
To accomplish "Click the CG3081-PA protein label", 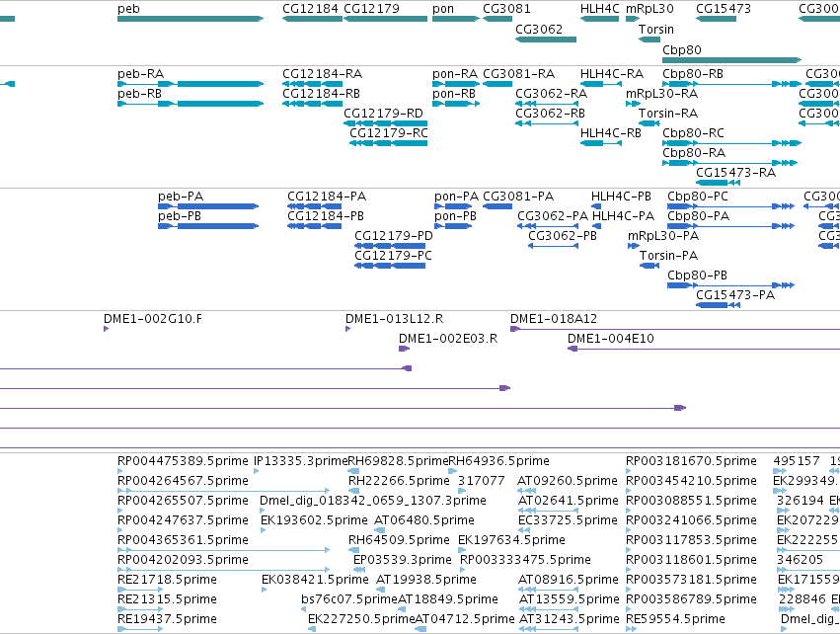I will click(x=518, y=197).
